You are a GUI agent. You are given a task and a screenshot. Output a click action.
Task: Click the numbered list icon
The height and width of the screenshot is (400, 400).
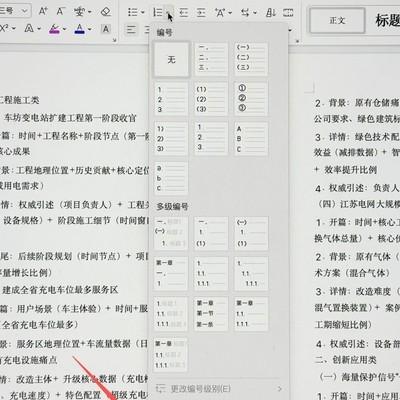click(x=158, y=13)
